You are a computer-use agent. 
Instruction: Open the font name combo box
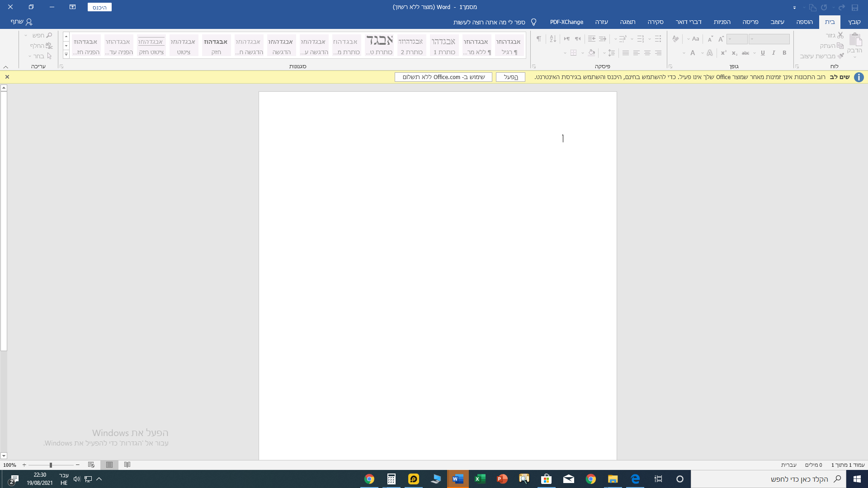[769, 39]
